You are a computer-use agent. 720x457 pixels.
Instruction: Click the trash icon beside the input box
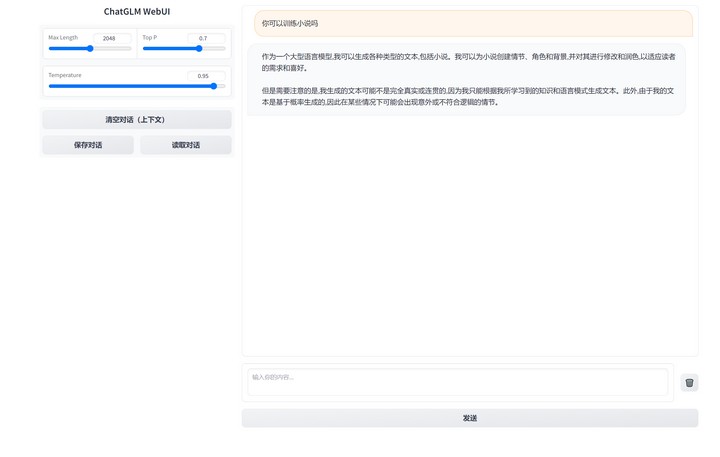[689, 383]
